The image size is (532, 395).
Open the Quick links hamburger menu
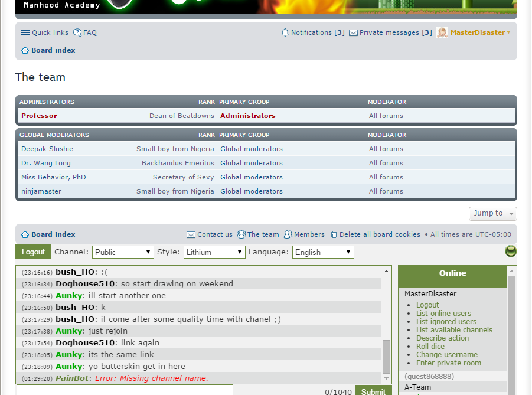[25, 32]
